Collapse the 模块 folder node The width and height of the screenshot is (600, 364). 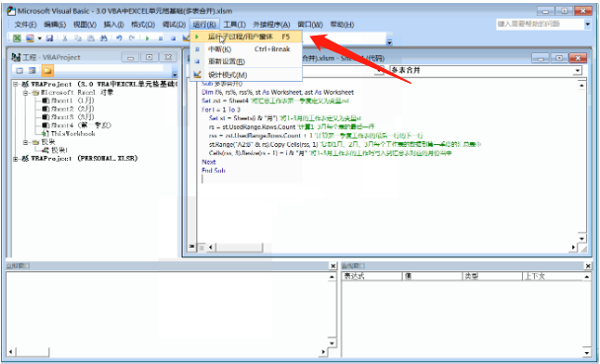(26, 142)
